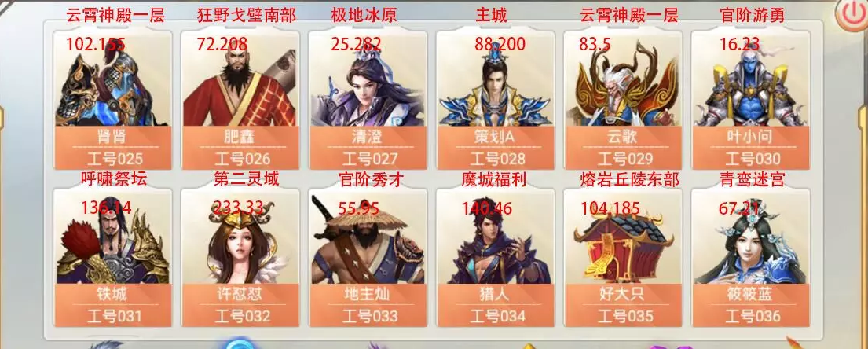Click the 工号036 label
868x349 pixels.
click(753, 316)
